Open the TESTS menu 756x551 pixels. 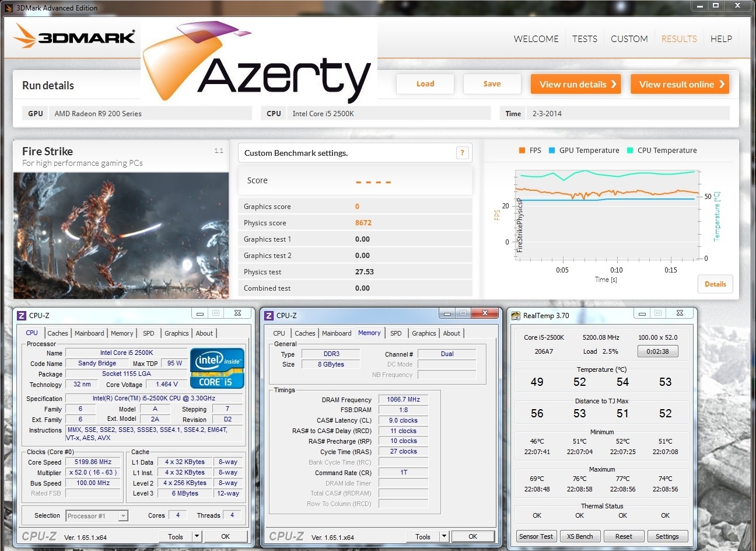pyautogui.click(x=584, y=39)
